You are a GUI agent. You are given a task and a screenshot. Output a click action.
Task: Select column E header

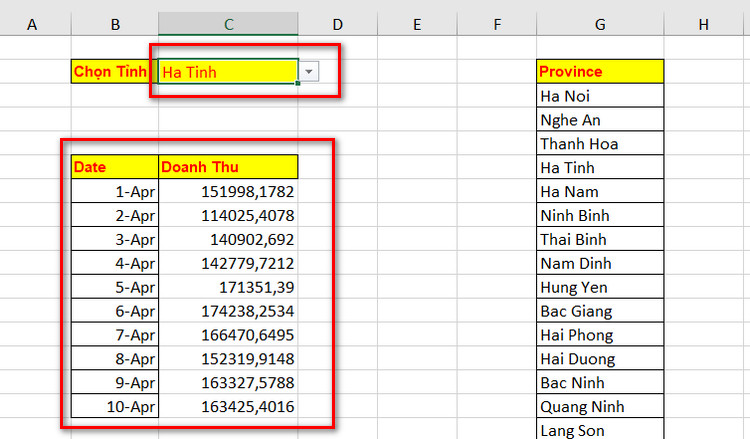tap(417, 24)
